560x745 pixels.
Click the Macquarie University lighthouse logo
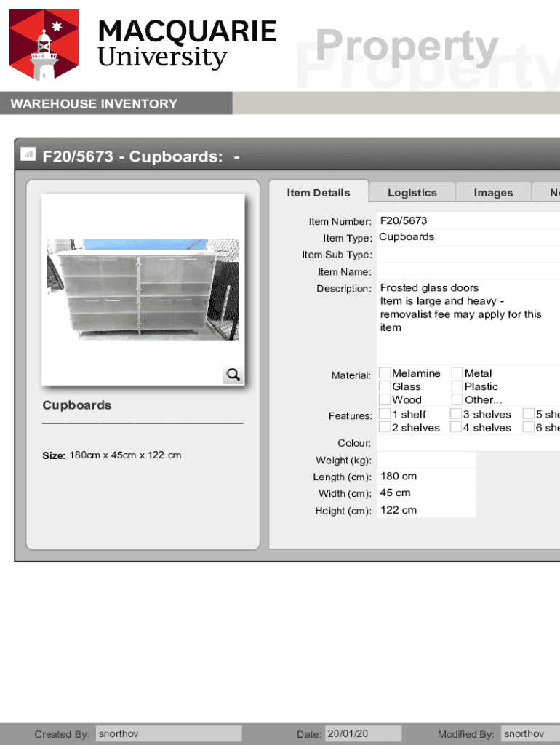44,45
